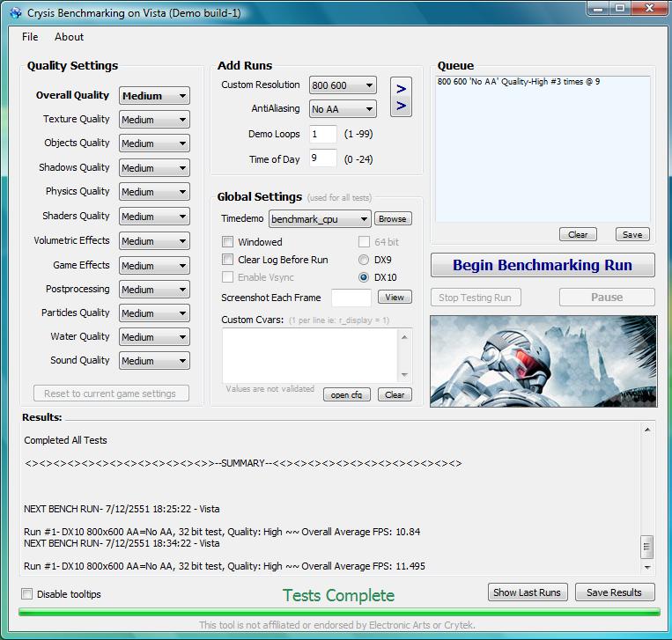672x640 pixels.
Task: Click the result line with FPS 11.495
Action: click(225, 566)
